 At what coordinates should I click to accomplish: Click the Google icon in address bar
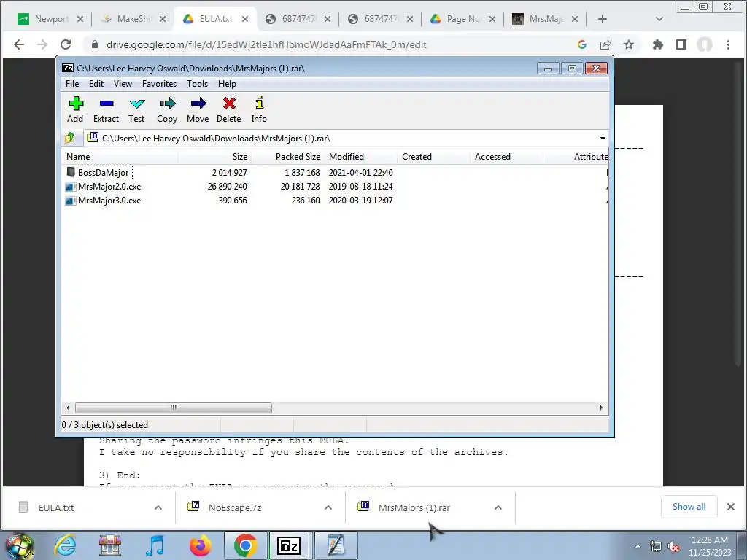click(x=581, y=44)
